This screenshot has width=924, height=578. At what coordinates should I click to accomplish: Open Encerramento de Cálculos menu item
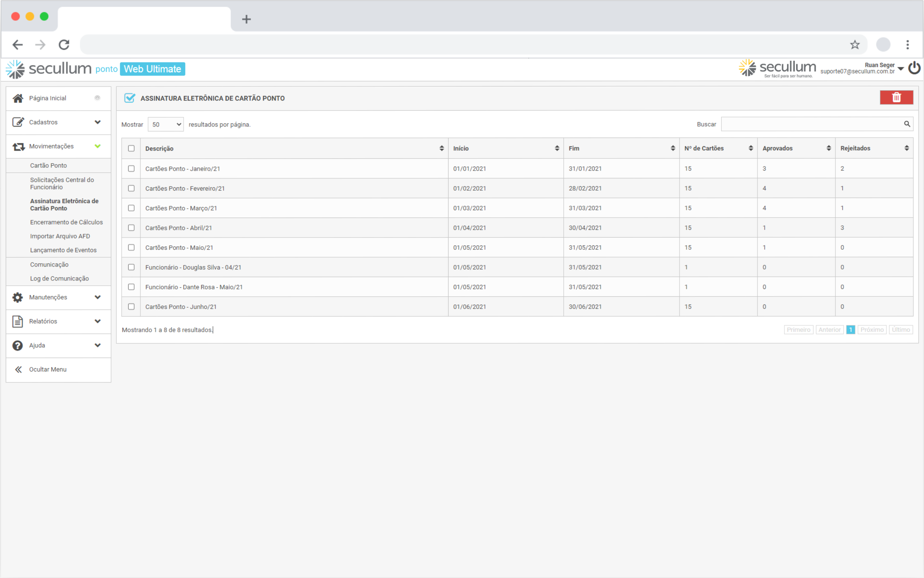(x=66, y=222)
